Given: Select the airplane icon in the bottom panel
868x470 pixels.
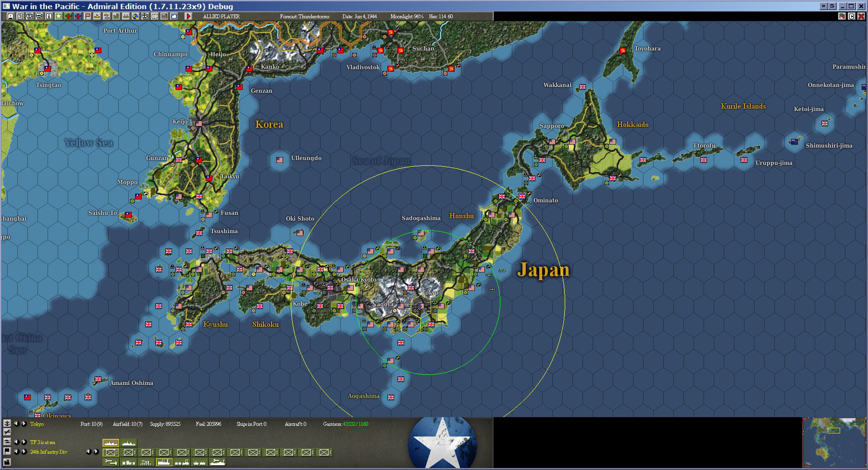Looking at the screenshot, I should coord(7,433).
